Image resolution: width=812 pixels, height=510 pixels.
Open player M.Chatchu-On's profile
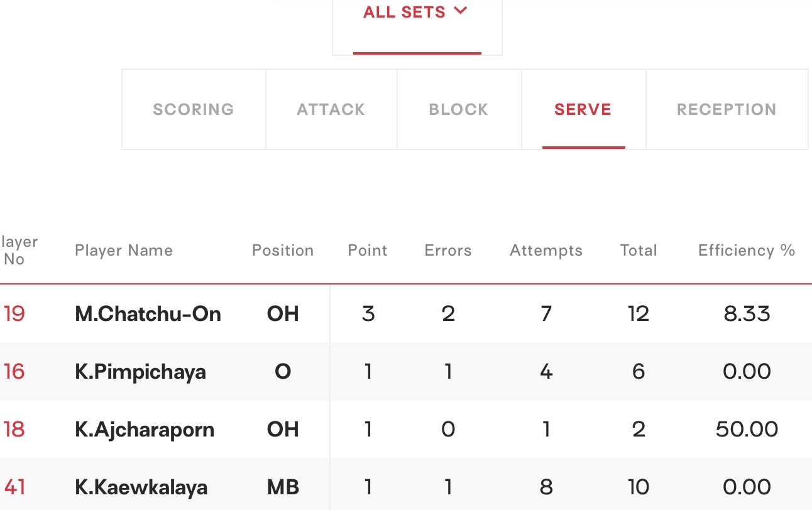pyautogui.click(x=148, y=313)
